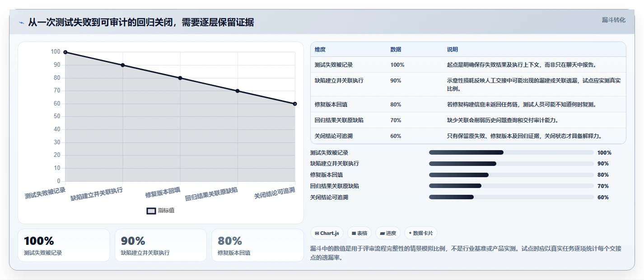Click the 90% progress bar for 缺陷建立并关联执行

coord(511,164)
